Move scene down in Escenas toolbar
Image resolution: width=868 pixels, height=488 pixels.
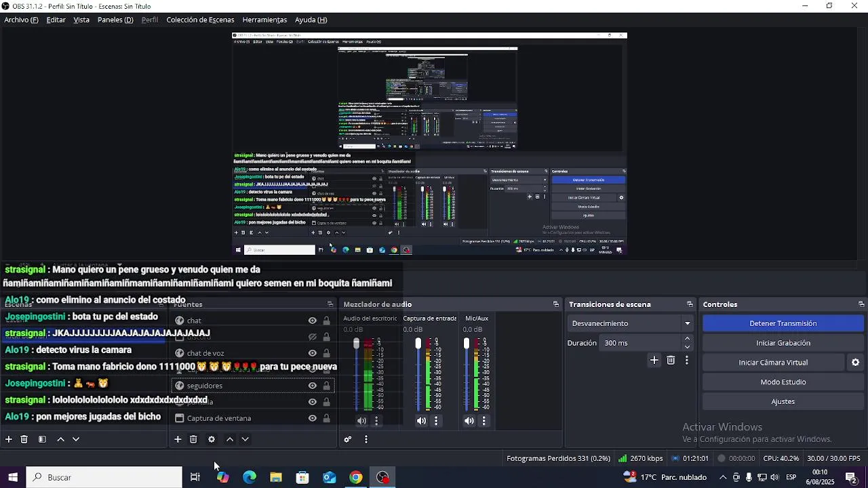tap(76, 439)
